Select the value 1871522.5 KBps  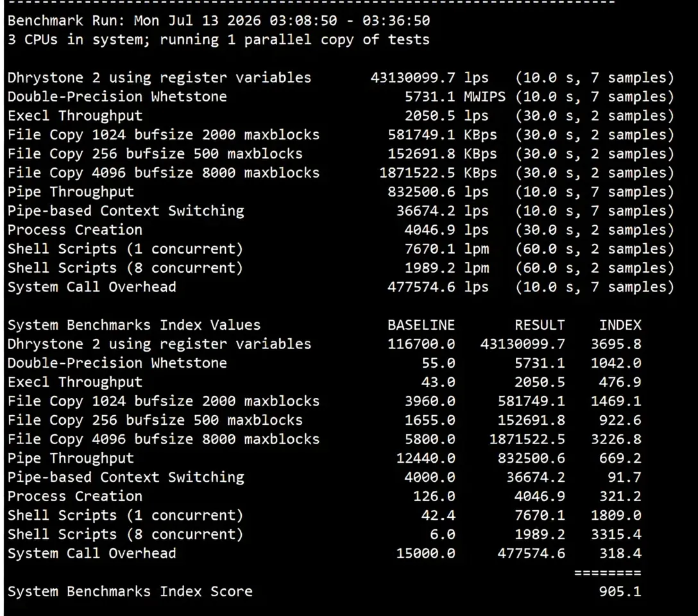(438, 173)
